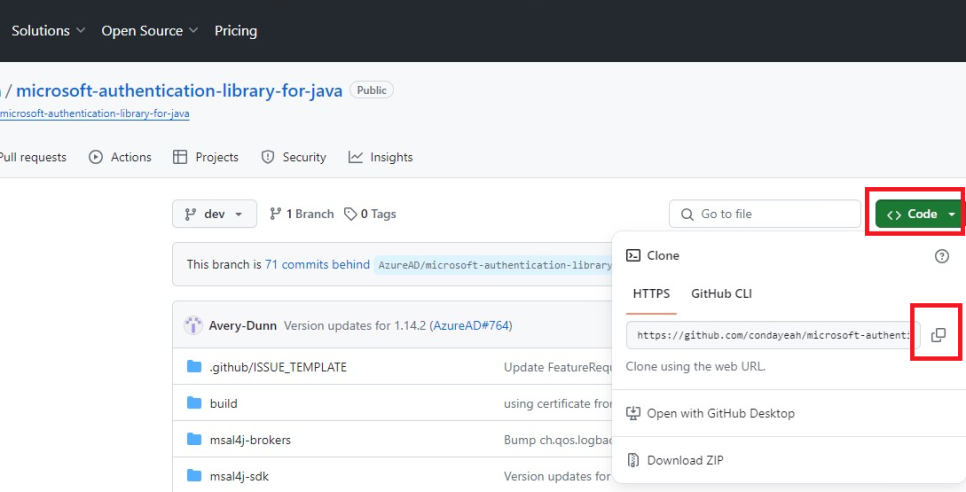Screen dimensions: 966x492
Task: Open the Insights tab
Action: point(381,157)
